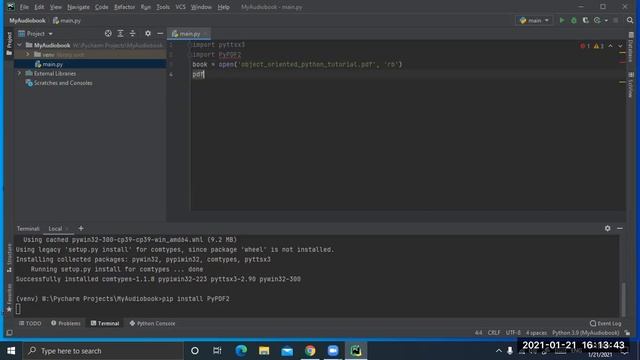
Task: Open the Problems tool window
Action: (x=66, y=323)
